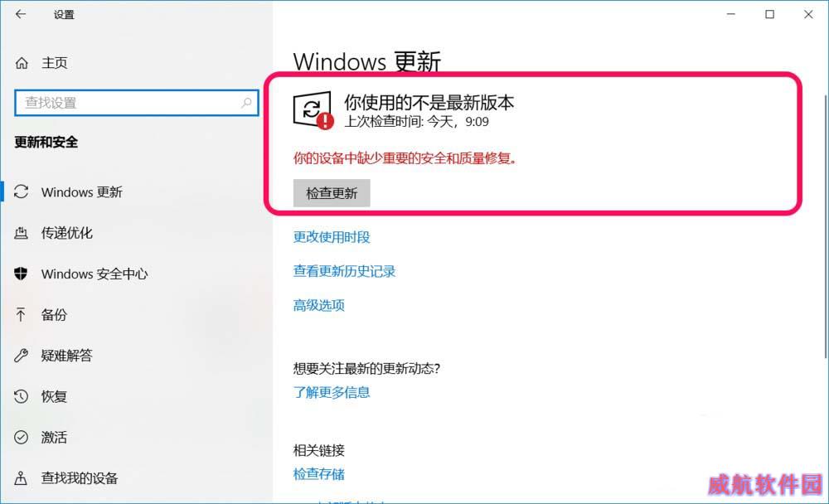This screenshot has width=829, height=504.
Task: Select the Windows 更新 sync icon in sidebar
Action: [x=22, y=191]
